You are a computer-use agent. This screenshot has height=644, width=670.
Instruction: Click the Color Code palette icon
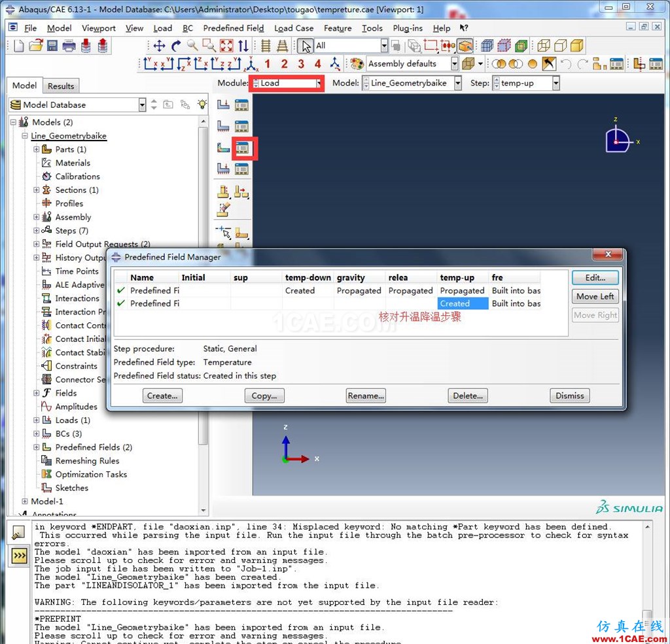click(x=357, y=64)
